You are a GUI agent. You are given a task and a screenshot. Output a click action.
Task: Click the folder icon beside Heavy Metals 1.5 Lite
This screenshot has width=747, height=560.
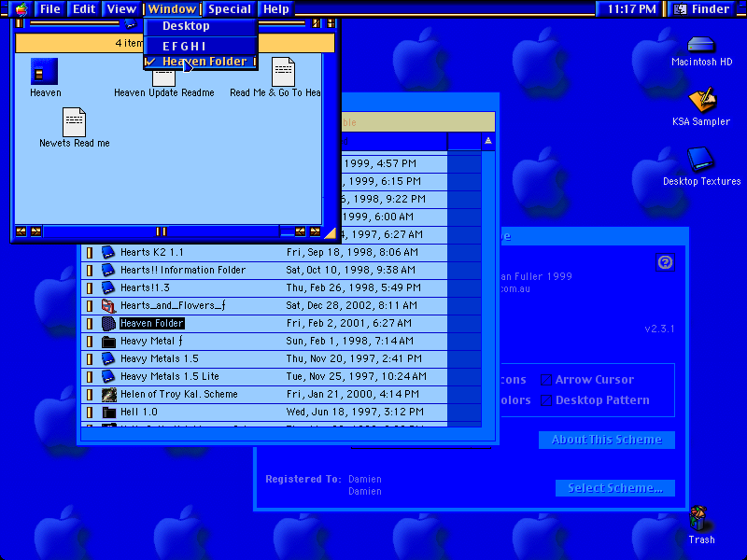[108, 377]
